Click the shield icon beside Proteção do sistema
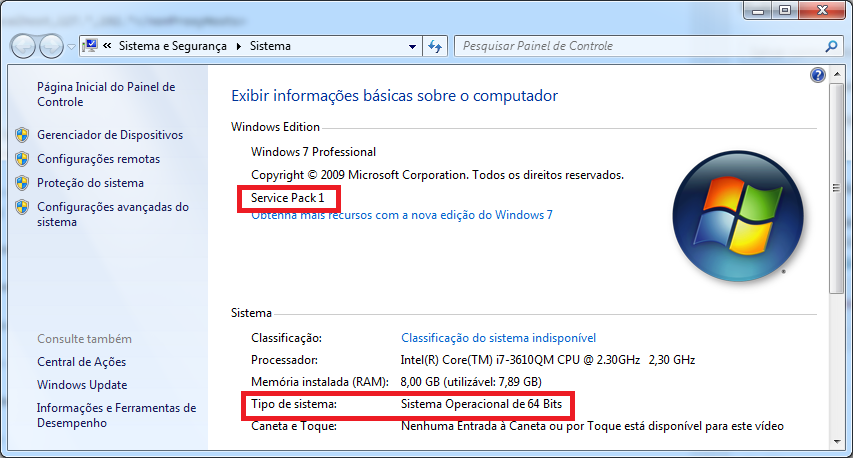Viewport: 853px width, 458px height. tap(22, 183)
